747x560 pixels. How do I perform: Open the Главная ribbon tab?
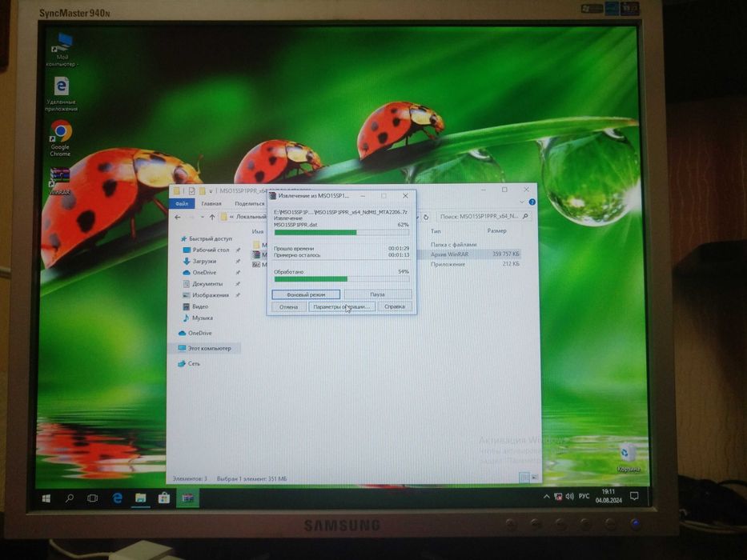(211, 203)
